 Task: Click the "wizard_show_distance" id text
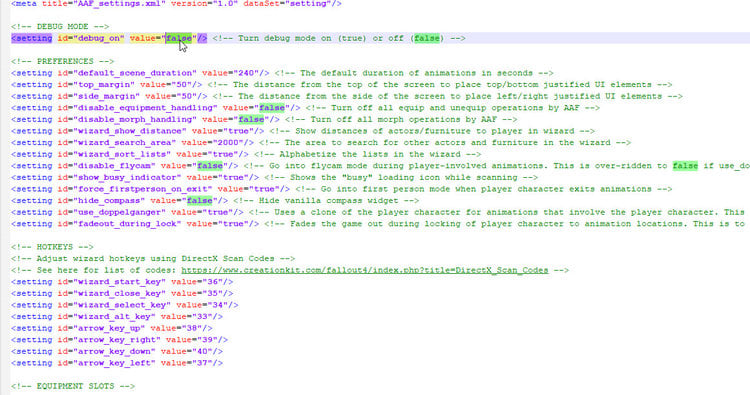130,131
